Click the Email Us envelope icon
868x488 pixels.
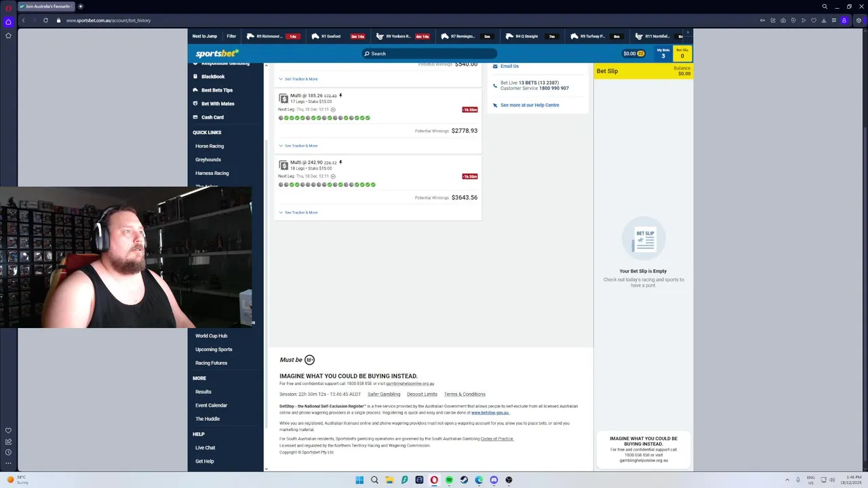tap(495, 66)
